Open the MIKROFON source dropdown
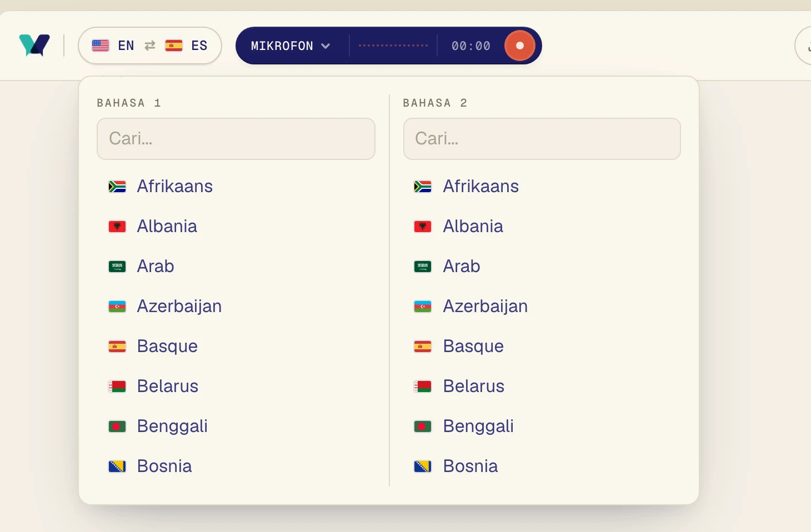 click(x=291, y=46)
